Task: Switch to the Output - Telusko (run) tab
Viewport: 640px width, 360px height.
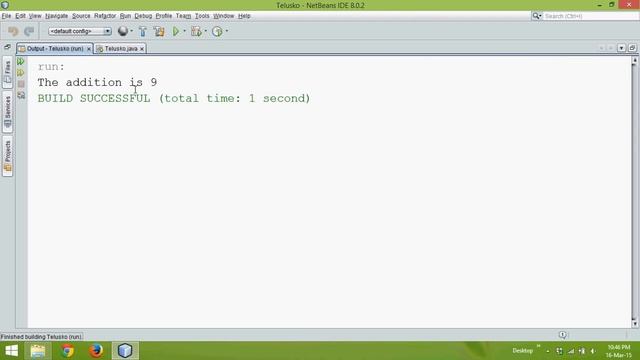Action: coord(55,49)
